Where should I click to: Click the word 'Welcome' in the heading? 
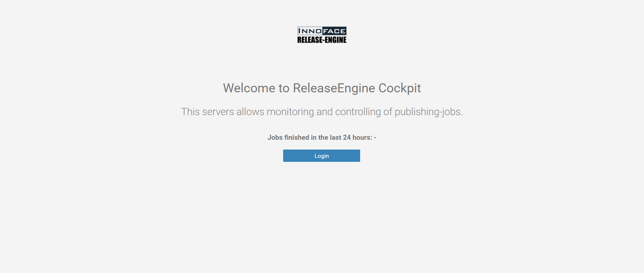(249, 88)
